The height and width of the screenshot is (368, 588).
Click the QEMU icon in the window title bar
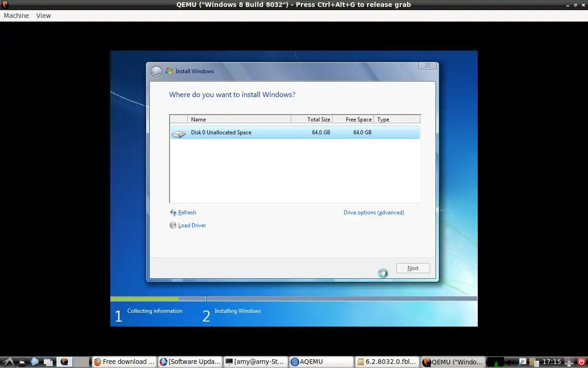pyautogui.click(x=5, y=5)
